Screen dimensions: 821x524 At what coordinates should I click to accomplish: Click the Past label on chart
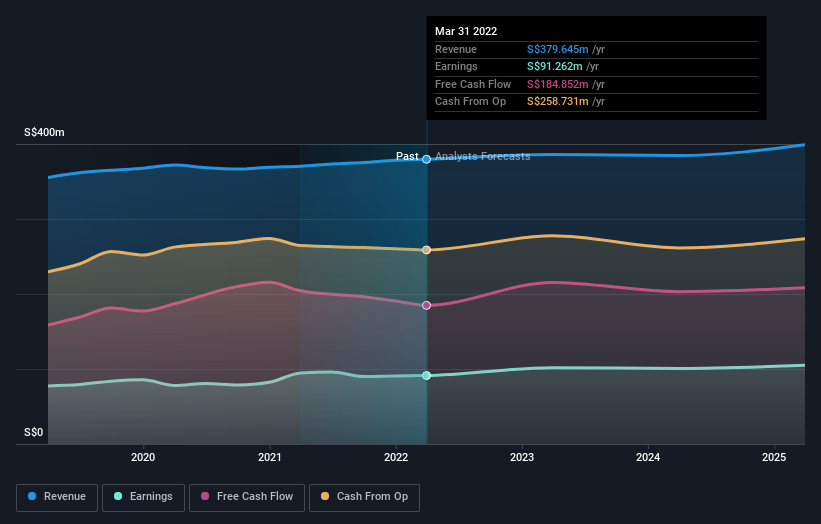[x=407, y=156]
